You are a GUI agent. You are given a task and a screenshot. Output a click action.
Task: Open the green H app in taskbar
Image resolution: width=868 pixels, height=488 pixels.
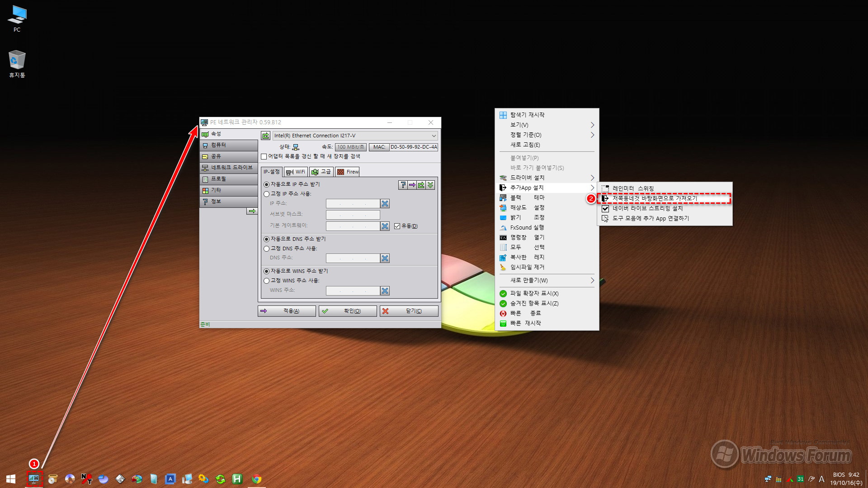pyautogui.click(x=237, y=479)
